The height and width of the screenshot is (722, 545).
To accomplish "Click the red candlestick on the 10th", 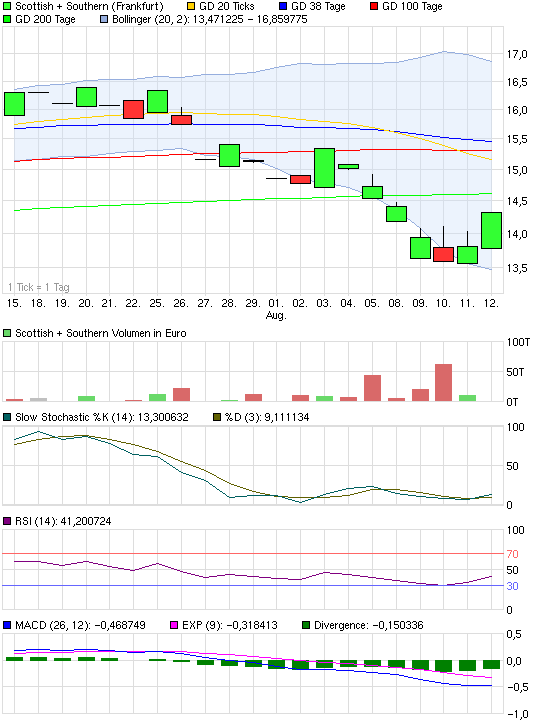I will coord(443,254).
